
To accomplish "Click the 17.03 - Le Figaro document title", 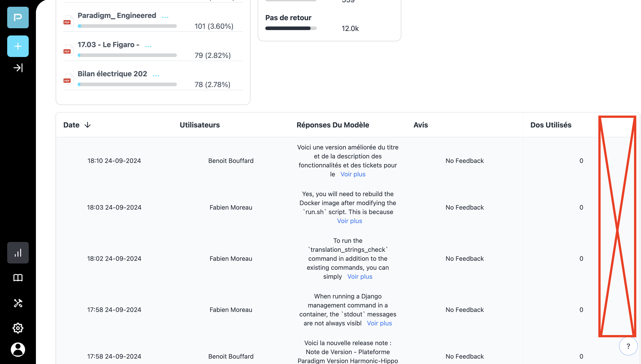I will tap(108, 45).
